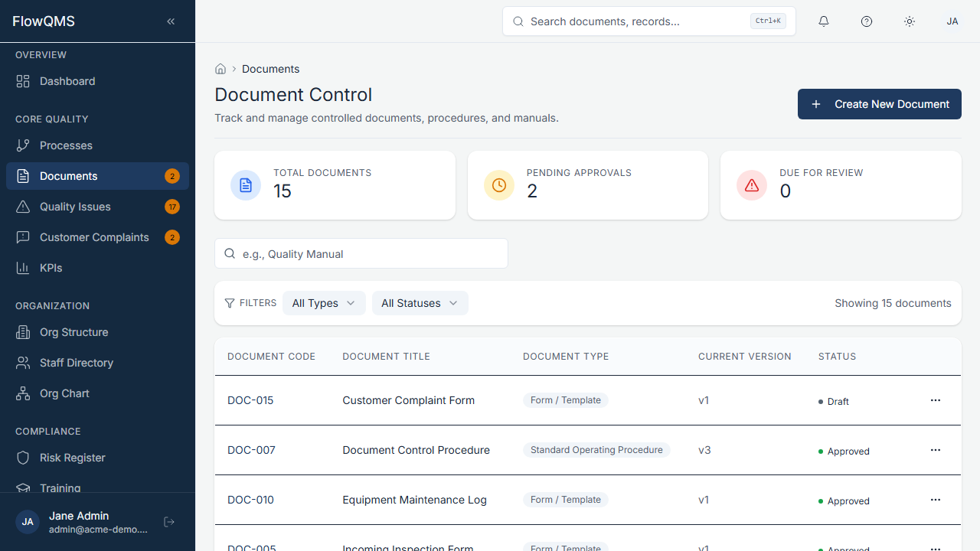Click the JA user avatar in header
The image size is (980, 551).
[x=952, y=21]
